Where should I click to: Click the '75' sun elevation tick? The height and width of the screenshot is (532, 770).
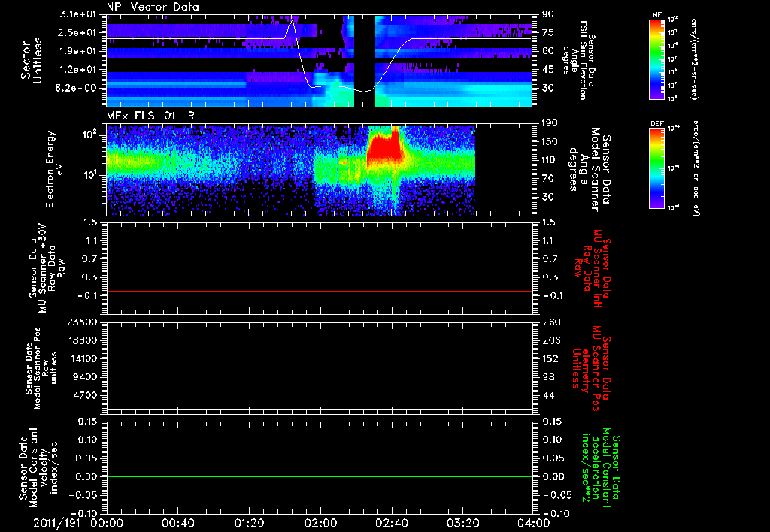click(548, 32)
